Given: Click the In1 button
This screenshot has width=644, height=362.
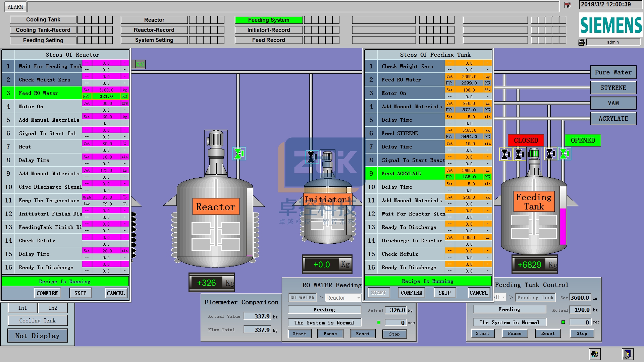Looking at the screenshot, I should pos(22,308).
